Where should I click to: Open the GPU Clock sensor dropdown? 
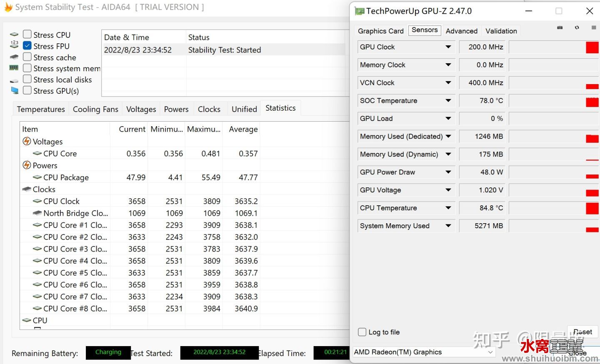448,47
